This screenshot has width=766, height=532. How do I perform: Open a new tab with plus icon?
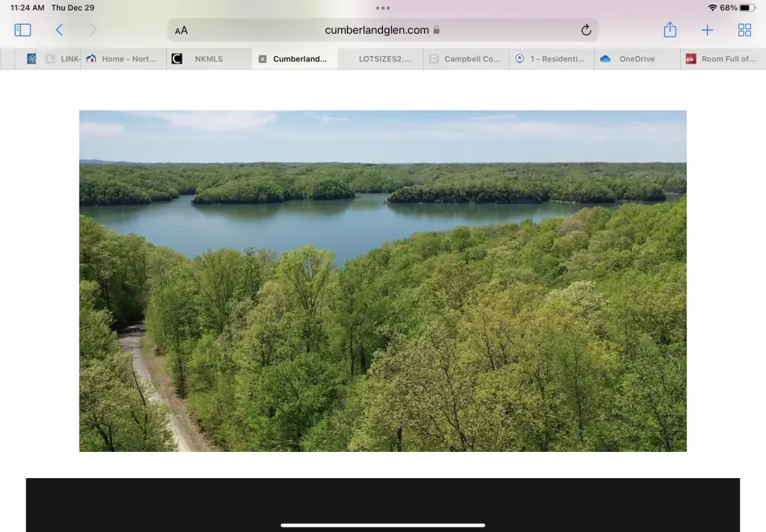707,30
